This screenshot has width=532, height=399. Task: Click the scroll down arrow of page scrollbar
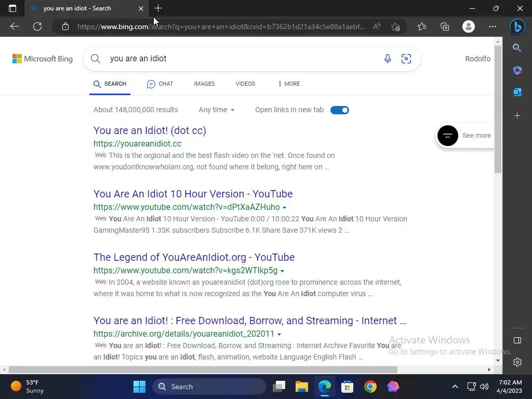point(498,361)
